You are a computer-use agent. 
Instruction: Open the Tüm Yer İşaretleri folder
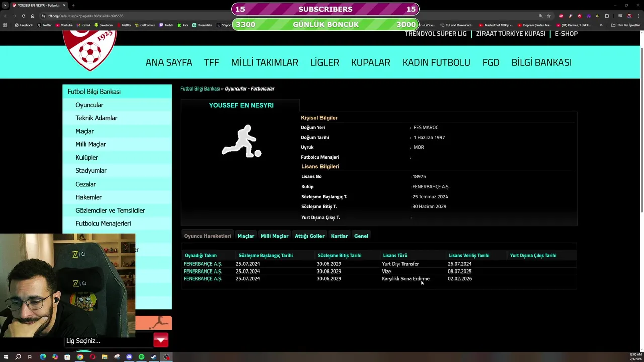click(x=626, y=25)
